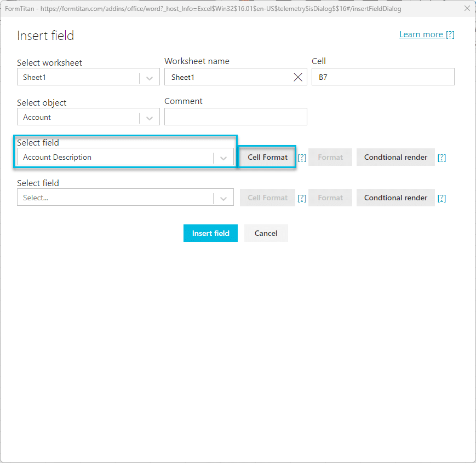Clear the Worksheet name with the X icon

click(x=298, y=77)
